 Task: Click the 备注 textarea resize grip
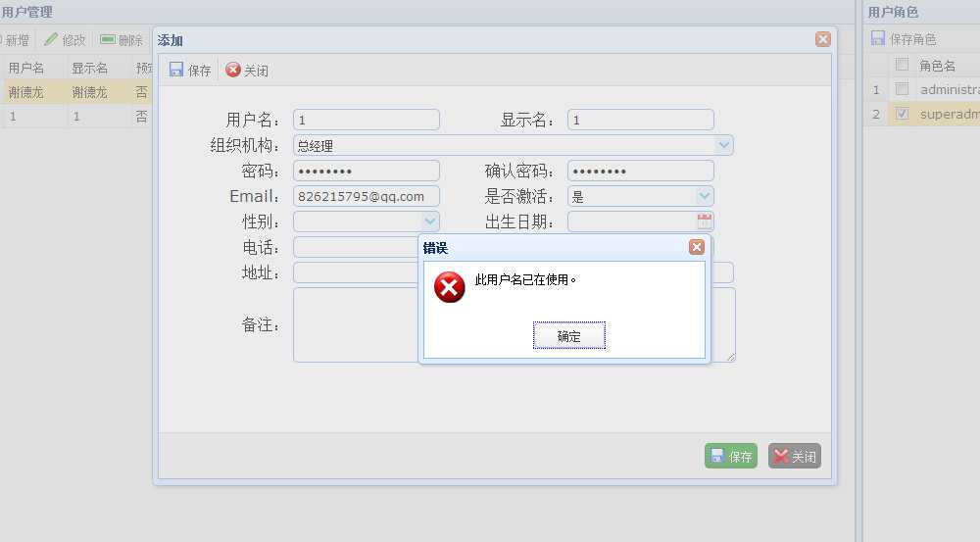731,357
